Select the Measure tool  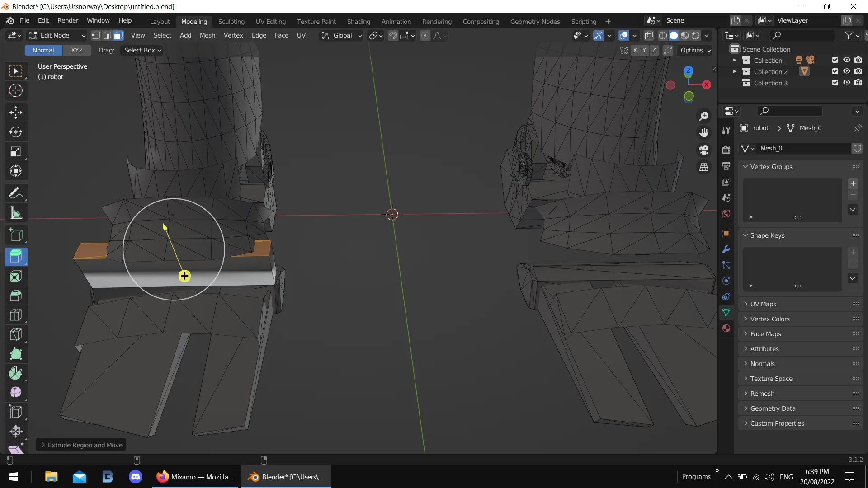tap(16, 213)
